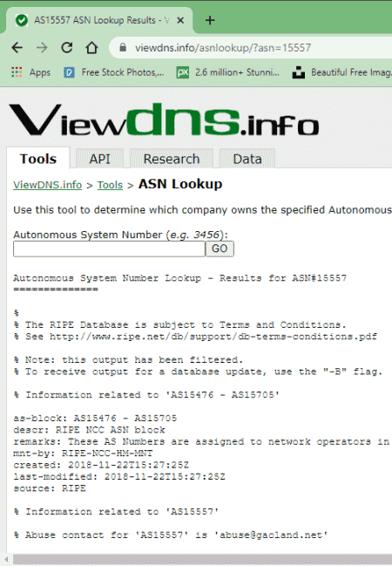Open the Beautiful Free Images bookmark
Viewport: 392px width, 566px height.
coord(341,72)
